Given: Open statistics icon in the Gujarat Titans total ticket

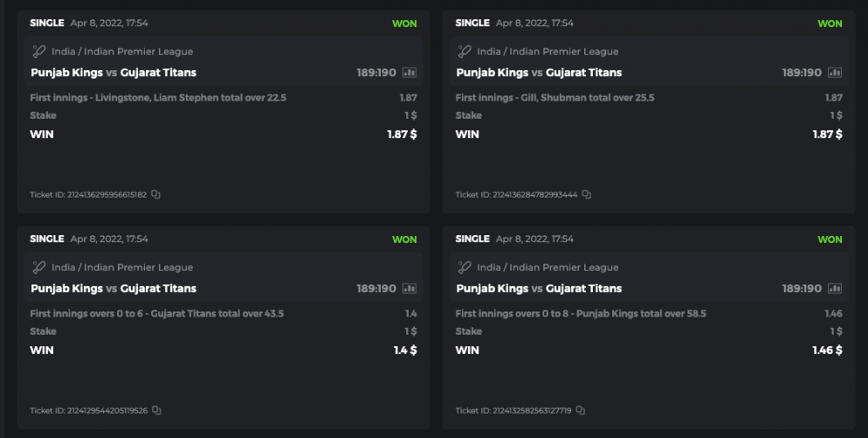Looking at the screenshot, I should pyautogui.click(x=410, y=289).
